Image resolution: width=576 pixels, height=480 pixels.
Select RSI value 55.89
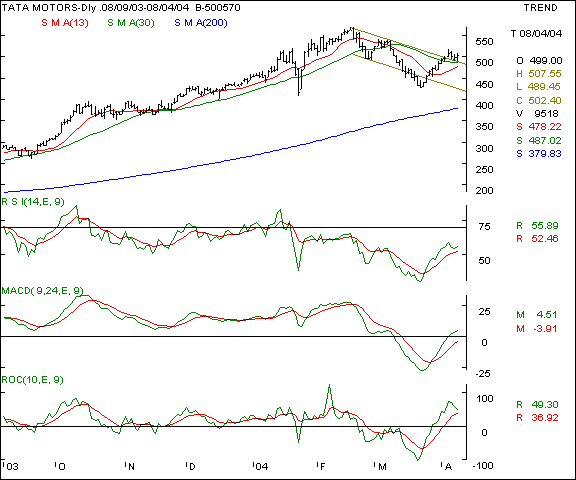point(545,225)
